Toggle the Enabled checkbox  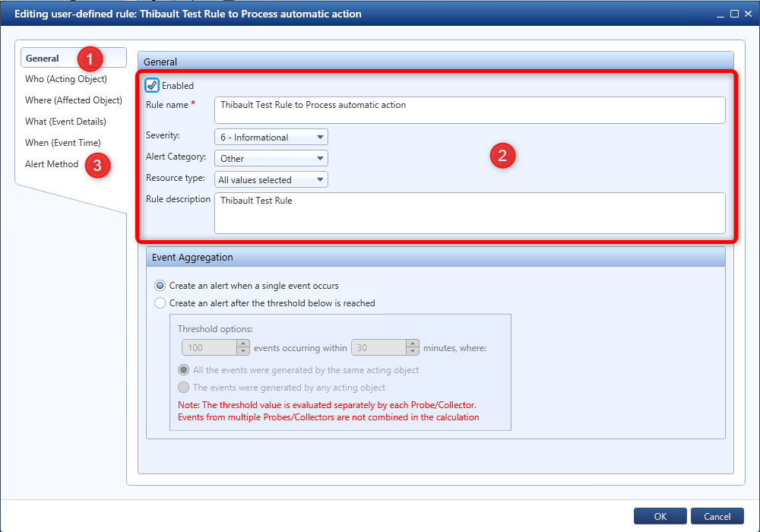coord(152,85)
